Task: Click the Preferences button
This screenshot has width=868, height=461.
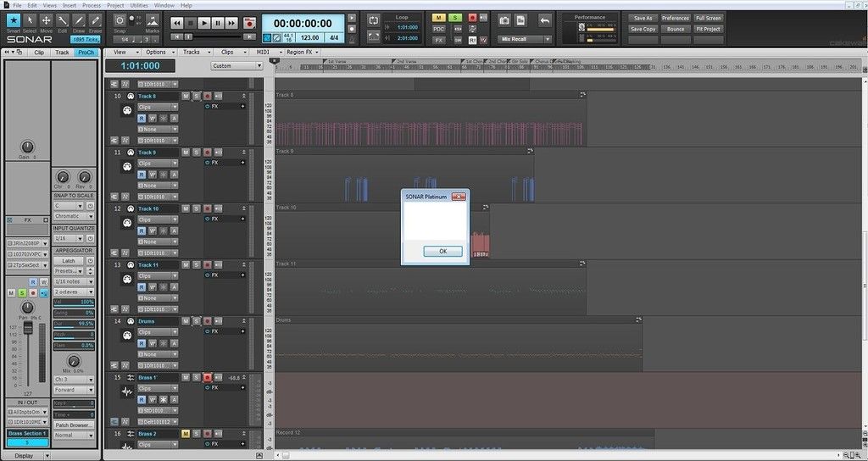Action: [675, 18]
